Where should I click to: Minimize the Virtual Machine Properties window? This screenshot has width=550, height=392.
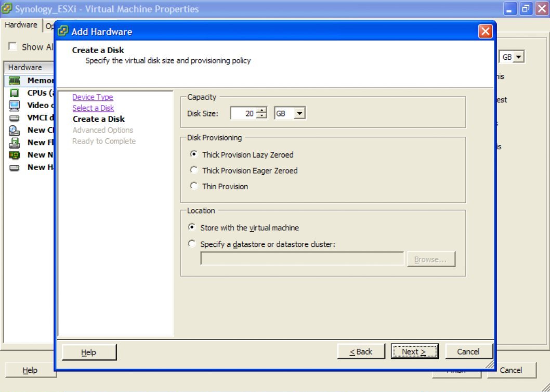pos(510,9)
